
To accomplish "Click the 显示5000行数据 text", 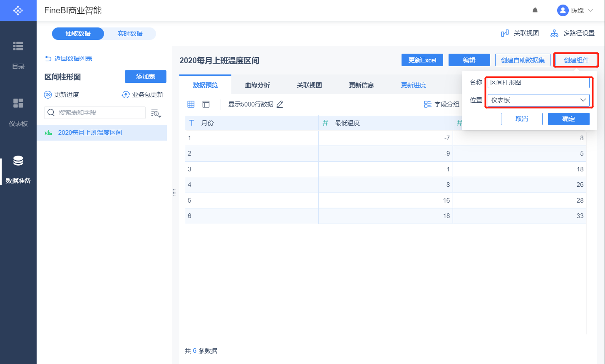I will pos(251,104).
